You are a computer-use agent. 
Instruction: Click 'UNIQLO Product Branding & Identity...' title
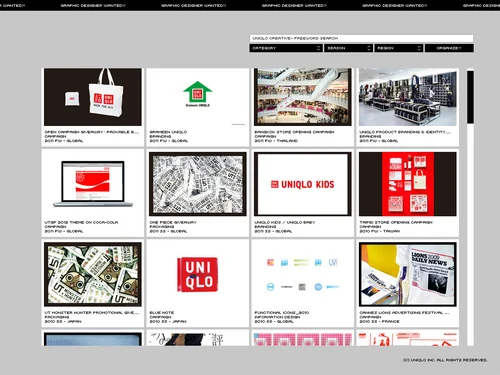(x=405, y=132)
